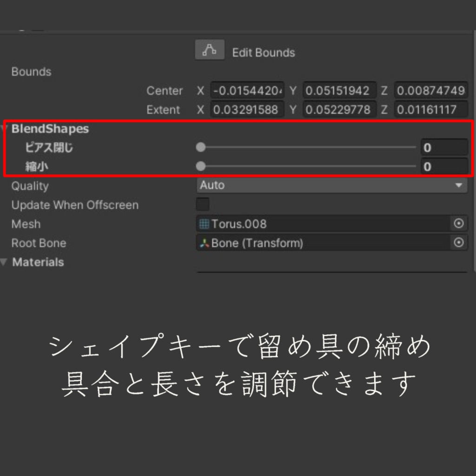Viewport: 476px width, 476px height.
Task: Click the Edit Bounds tool icon
Action: 209,49
